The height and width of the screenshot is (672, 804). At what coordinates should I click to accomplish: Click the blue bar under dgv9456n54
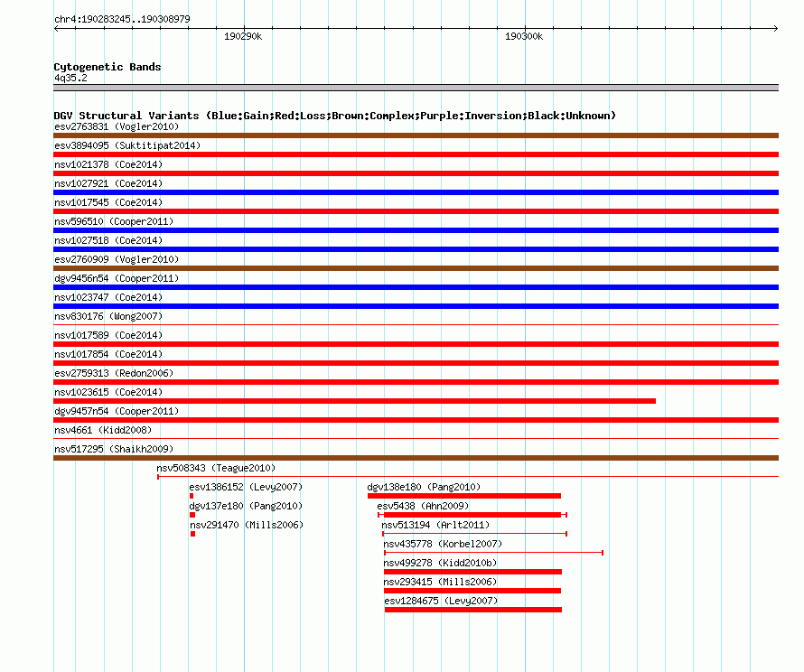click(416, 287)
